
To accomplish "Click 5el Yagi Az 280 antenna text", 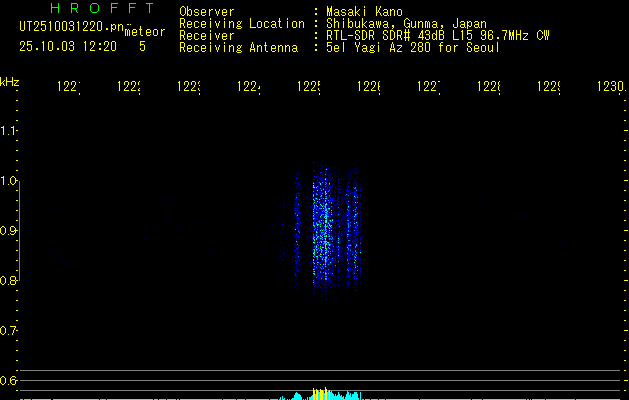I will pyautogui.click(x=413, y=48).
